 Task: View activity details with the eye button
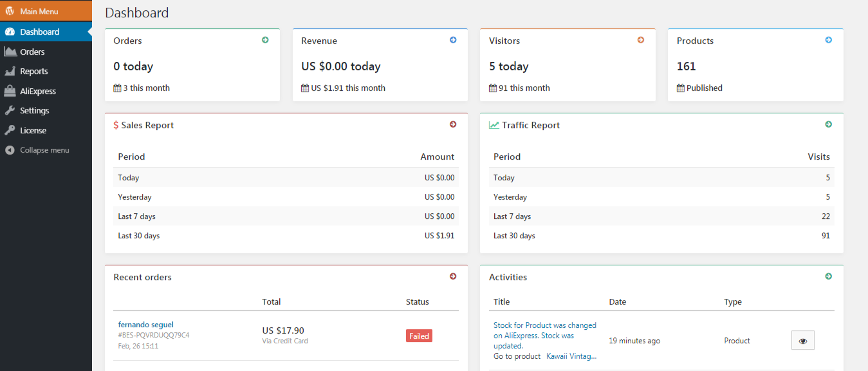[x=802, y=341]
